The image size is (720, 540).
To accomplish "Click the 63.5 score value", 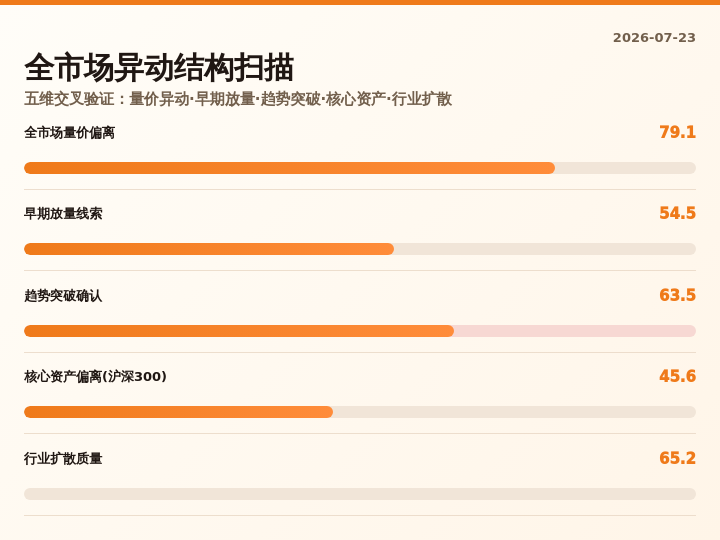I will click(x=677, y=295).
